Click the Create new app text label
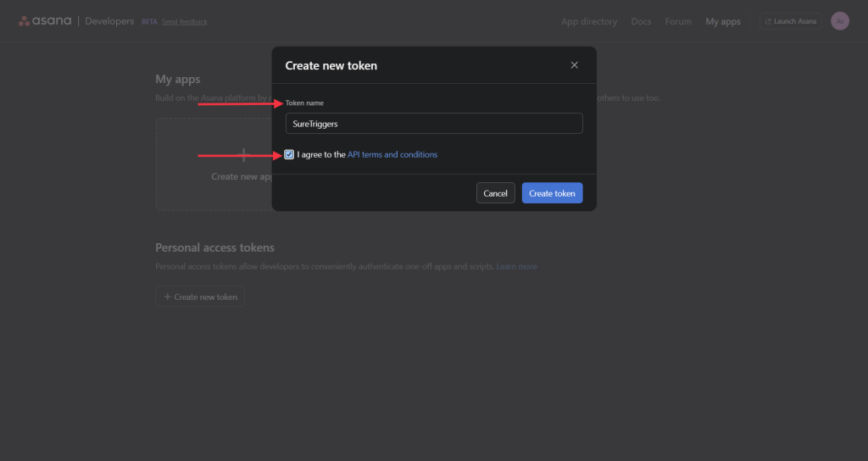This screenshot has width=868, height=461. point(242,177)
